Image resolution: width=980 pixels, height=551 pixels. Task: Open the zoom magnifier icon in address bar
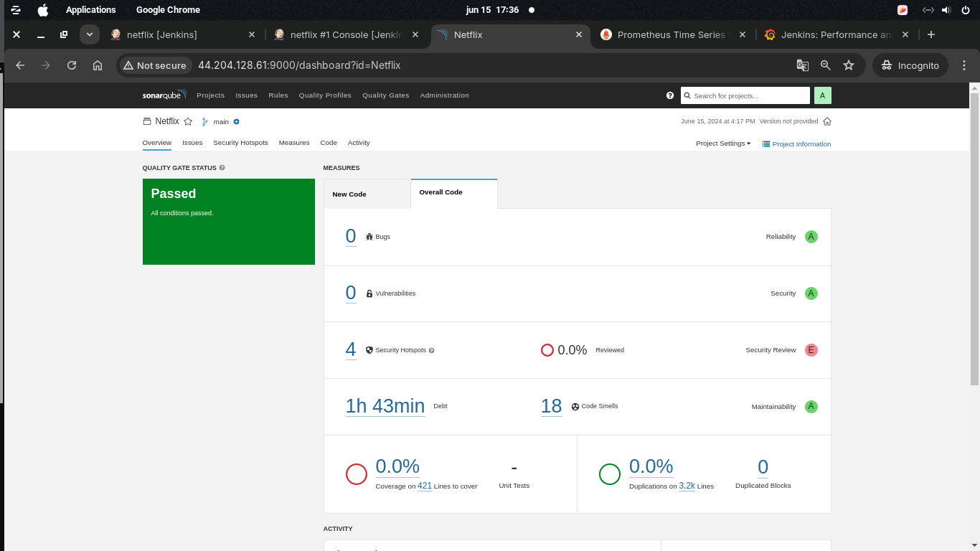click(826, 65)
